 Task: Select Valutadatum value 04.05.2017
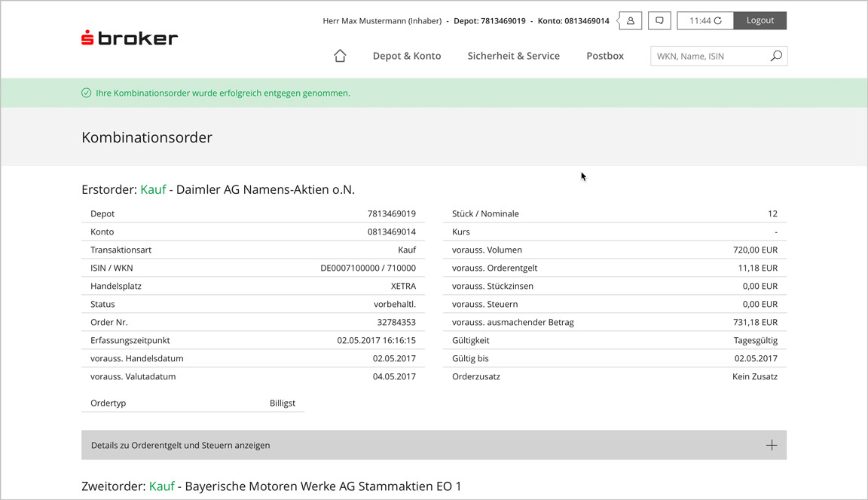coord(394,376)
